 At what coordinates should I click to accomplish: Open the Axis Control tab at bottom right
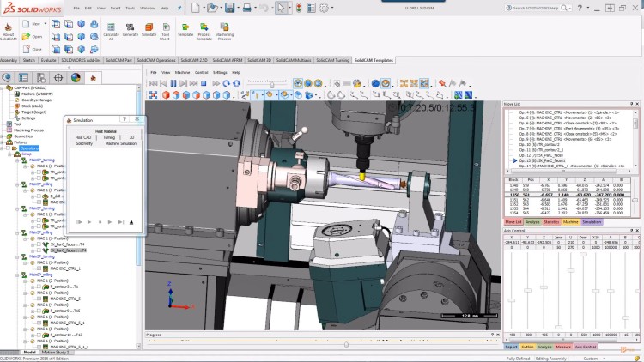tap(586, 347)
